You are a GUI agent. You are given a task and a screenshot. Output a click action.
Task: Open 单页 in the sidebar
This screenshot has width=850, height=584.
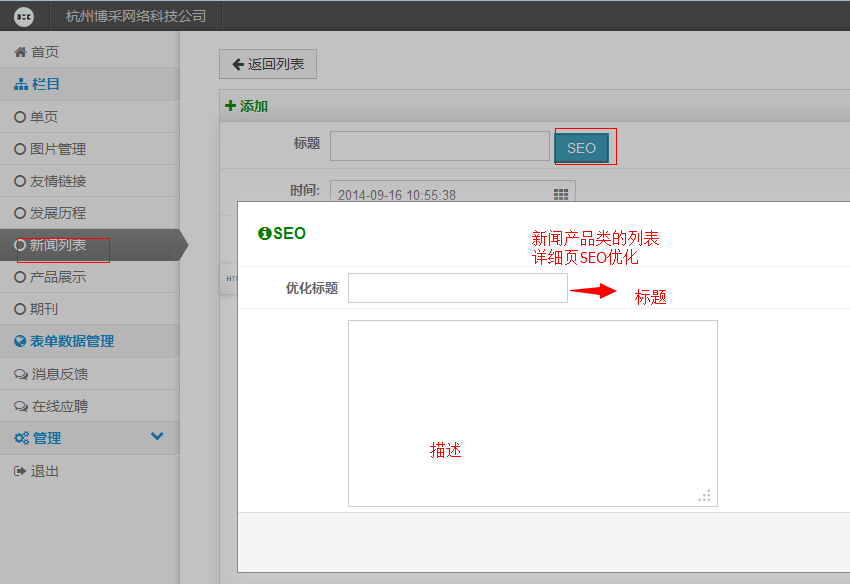(x=44, y=117)
